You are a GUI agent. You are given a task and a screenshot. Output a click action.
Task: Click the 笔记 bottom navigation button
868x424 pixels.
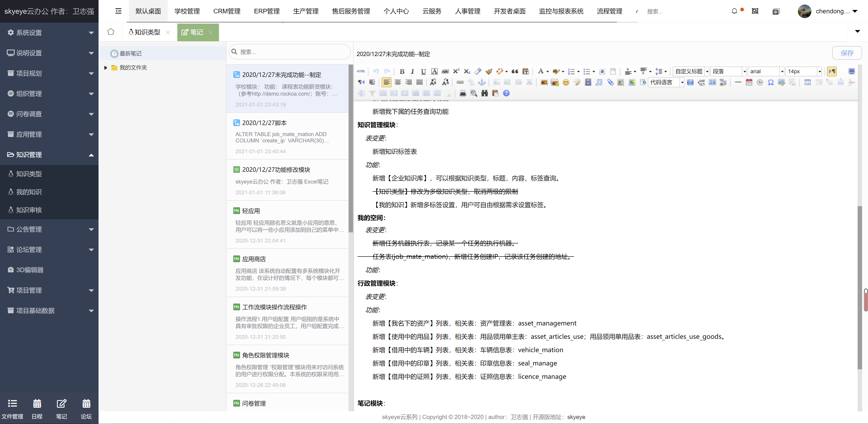61,408
